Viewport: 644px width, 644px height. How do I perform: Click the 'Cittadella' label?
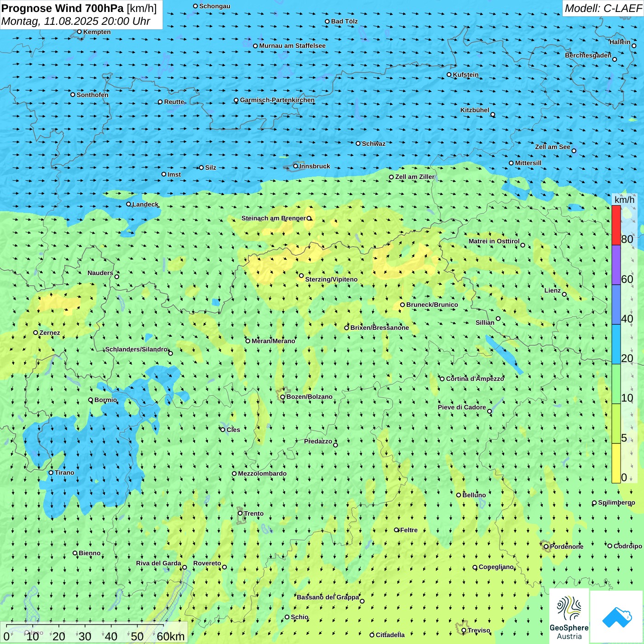click(390, 635)
